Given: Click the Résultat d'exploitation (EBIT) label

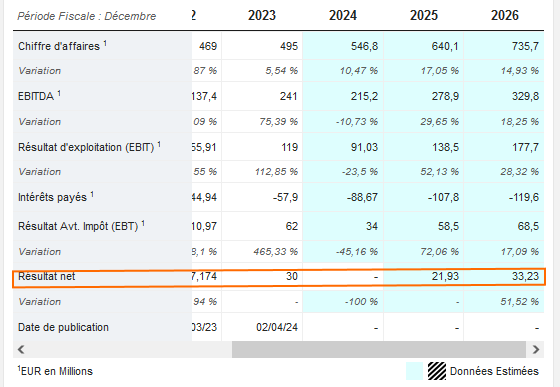Looking at the screenshot, I should [86, 147].
